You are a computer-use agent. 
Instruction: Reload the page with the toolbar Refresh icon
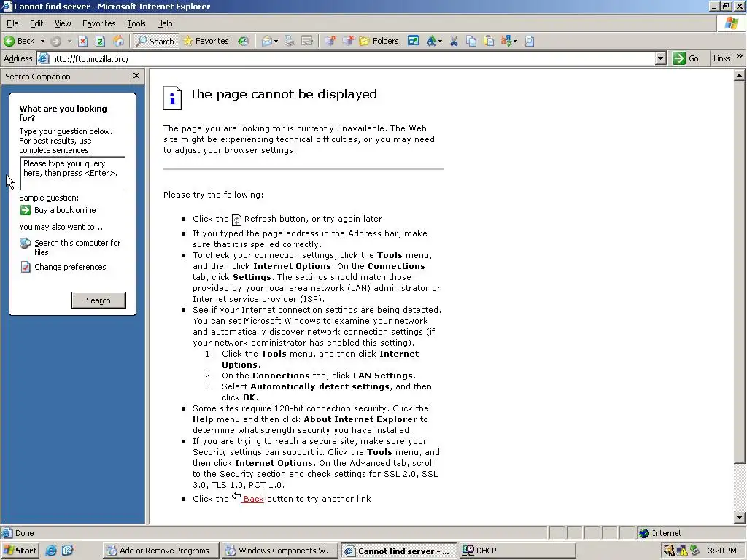[100, 42]
